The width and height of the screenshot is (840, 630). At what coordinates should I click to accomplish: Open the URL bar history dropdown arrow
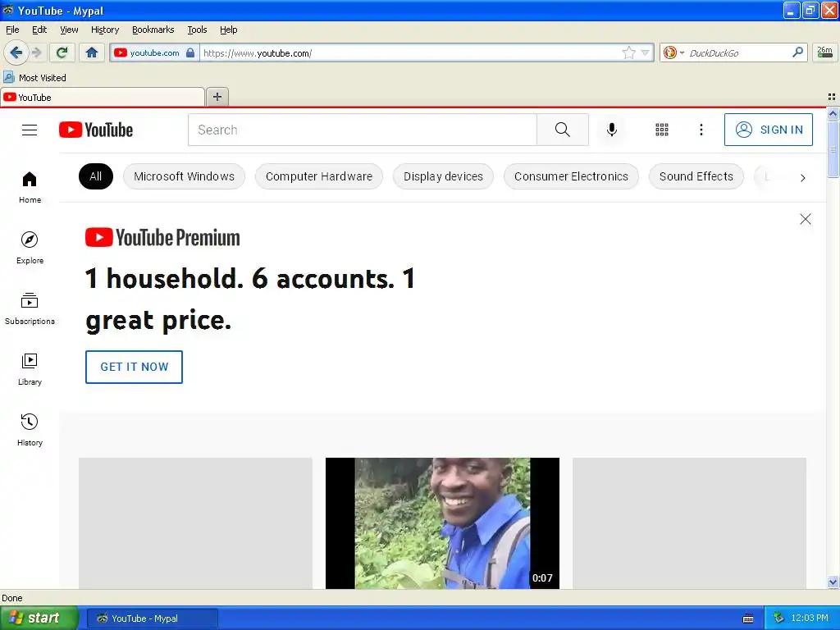pos(645,52)
